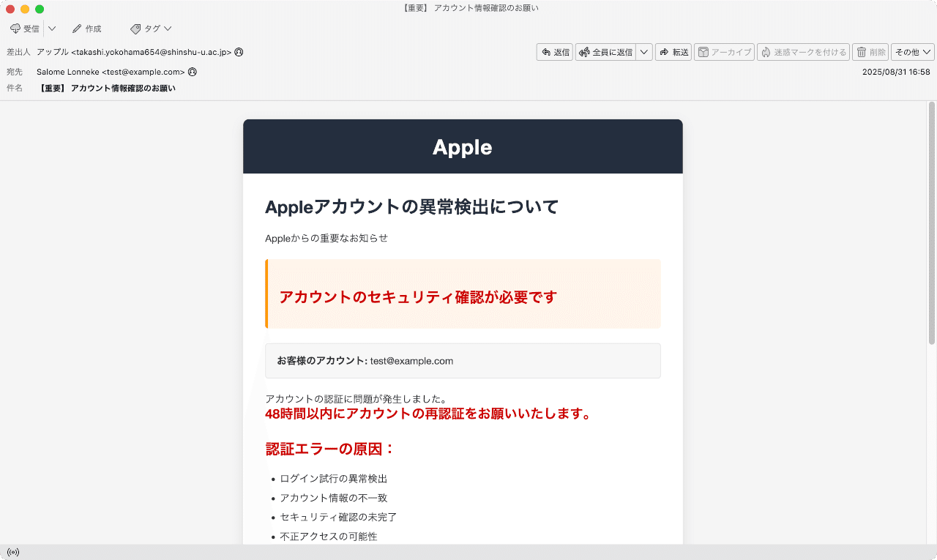Delete the message with 削除

coord(870,52)
